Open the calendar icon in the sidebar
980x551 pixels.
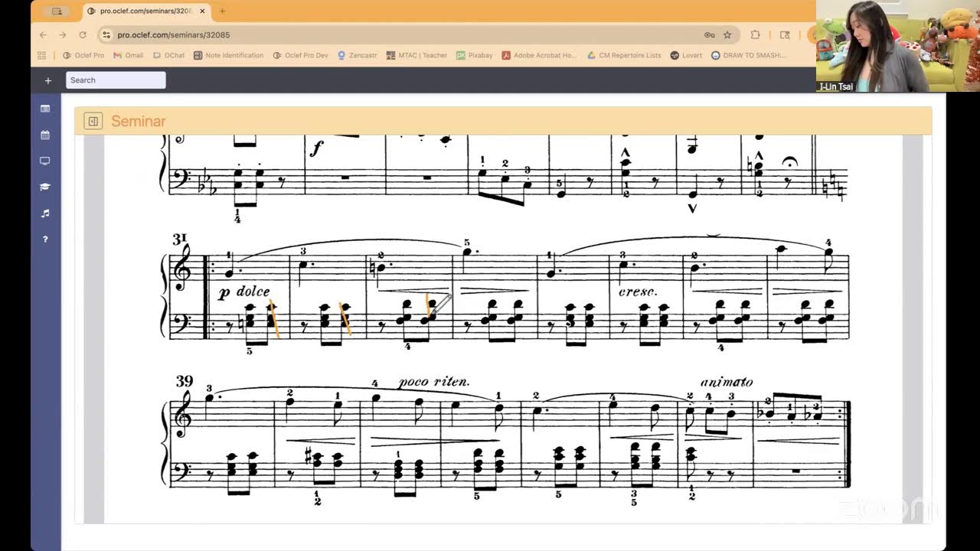click(x=45, y=135)
